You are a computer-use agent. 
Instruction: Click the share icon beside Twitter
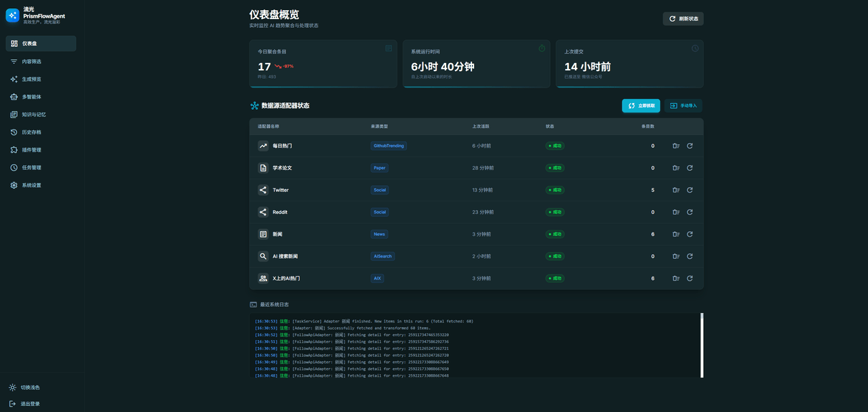click(x=263, y=190)
